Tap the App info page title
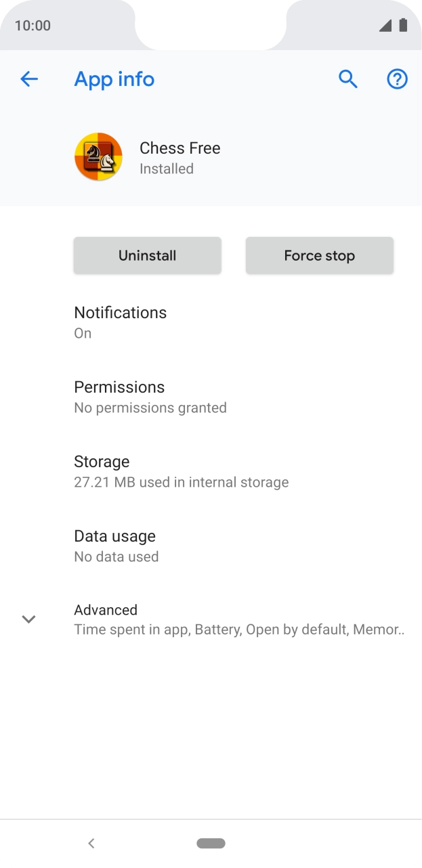This screenshot has height=868, width=422. click(x=114, y=79)
